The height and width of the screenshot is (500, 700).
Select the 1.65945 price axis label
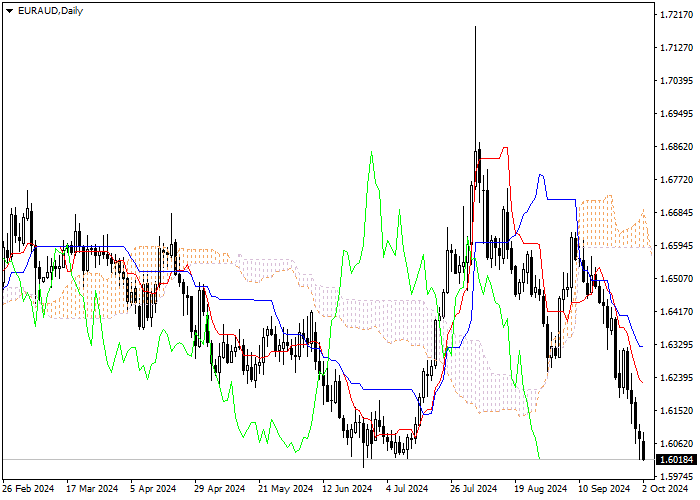tap(676, 246)
